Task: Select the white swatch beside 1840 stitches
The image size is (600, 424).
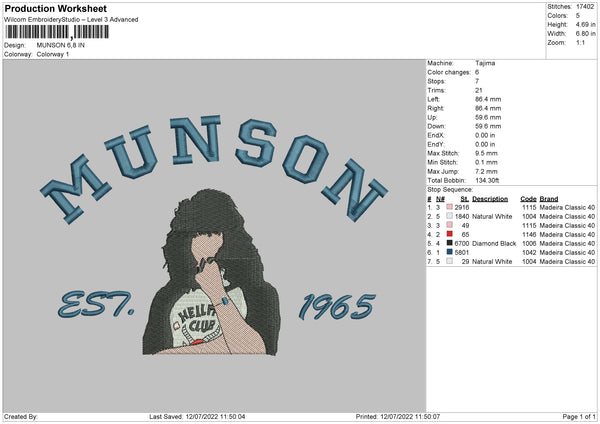Action: click(x=450, y=216)
